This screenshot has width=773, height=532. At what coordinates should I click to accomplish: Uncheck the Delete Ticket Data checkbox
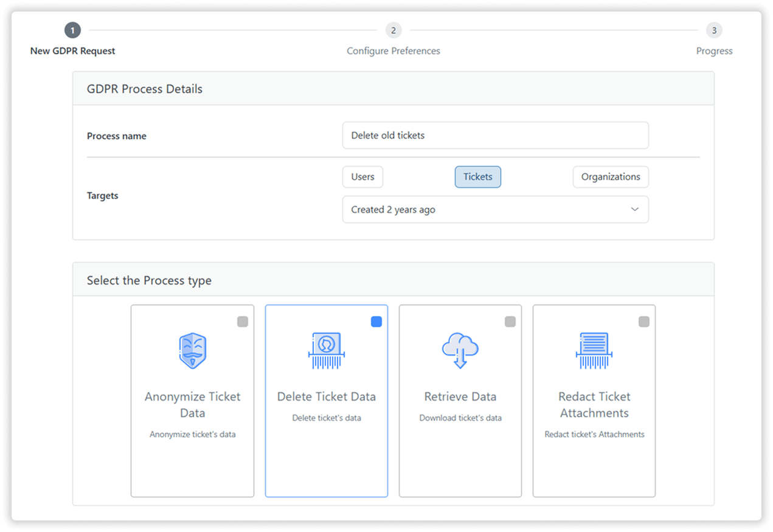pyautogui.click(x=376, y=322)
